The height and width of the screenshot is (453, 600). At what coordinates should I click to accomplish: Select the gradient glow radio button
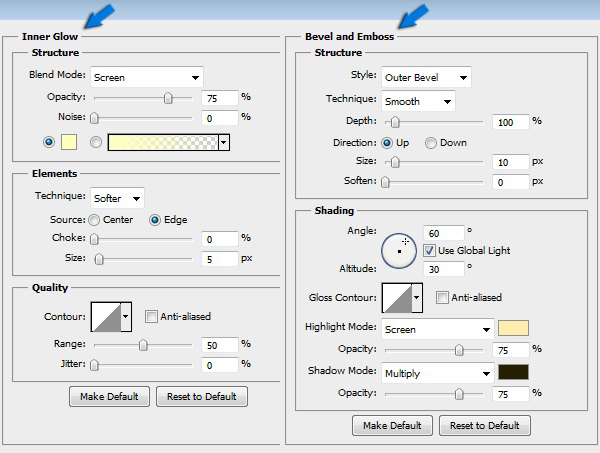pos(96,142)
